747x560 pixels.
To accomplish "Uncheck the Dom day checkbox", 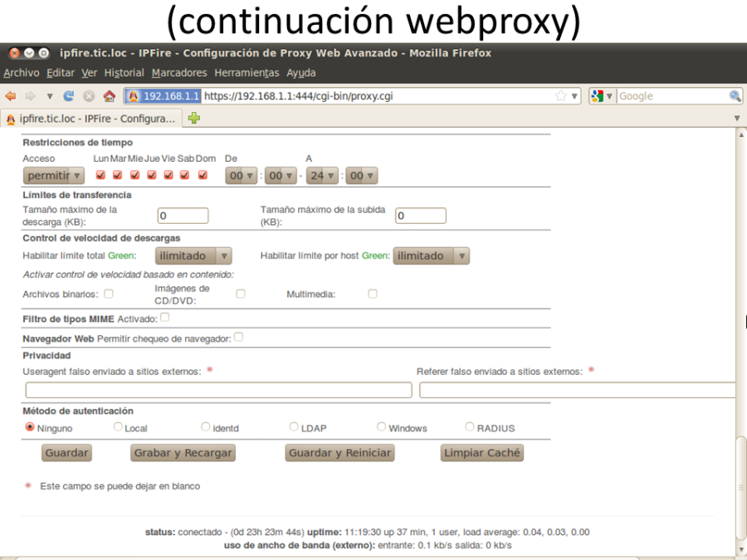I will tap(202, 175).
